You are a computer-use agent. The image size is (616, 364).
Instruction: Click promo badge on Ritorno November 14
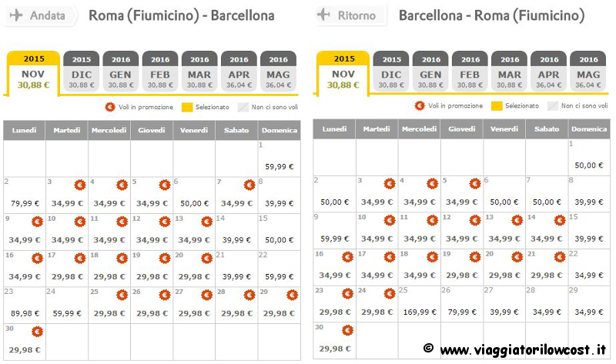560,220
